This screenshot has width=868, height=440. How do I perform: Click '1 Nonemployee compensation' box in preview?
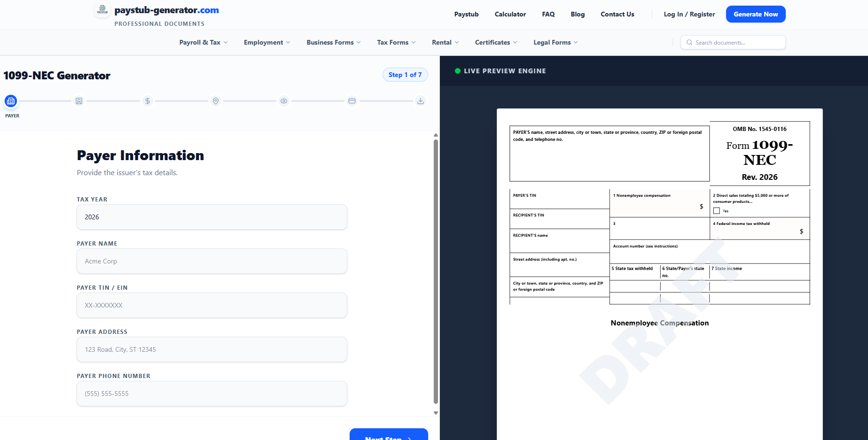pyautogui.click(x=659, y=203)
